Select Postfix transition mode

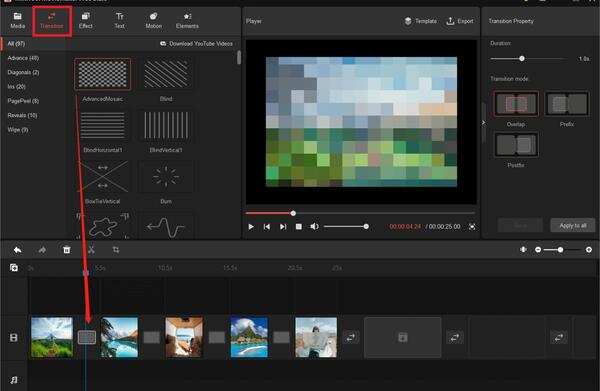click(x=516, y=145)
